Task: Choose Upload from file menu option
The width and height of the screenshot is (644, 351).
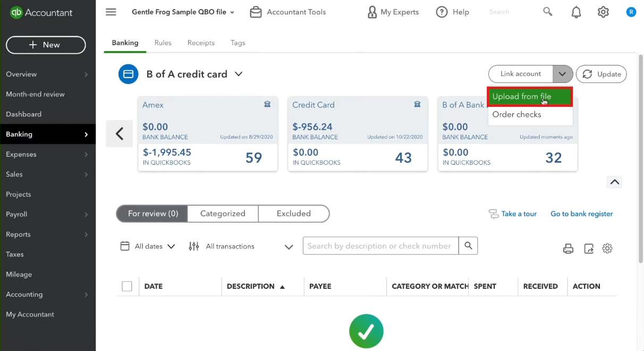Action: tap(530, 97)
